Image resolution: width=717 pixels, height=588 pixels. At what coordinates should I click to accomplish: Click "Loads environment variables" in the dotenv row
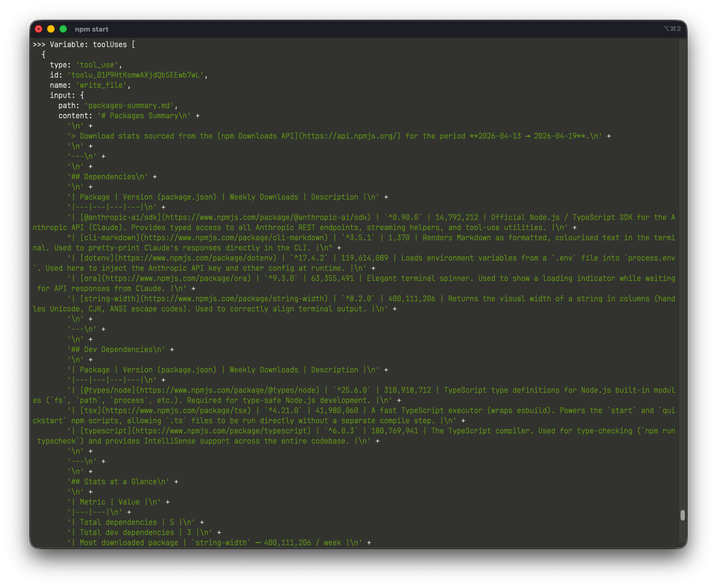459,258
